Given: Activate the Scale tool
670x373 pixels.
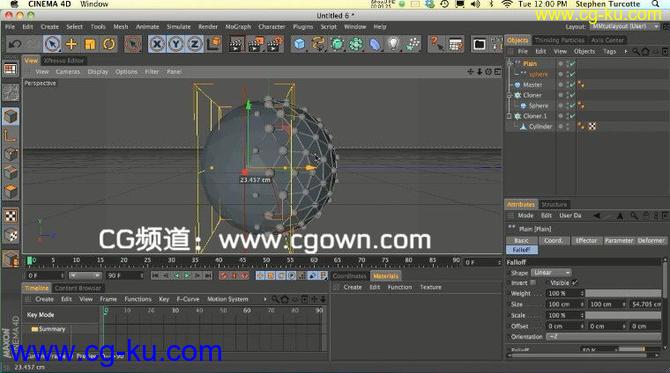Looking at the screenshot, I should 90,44.
